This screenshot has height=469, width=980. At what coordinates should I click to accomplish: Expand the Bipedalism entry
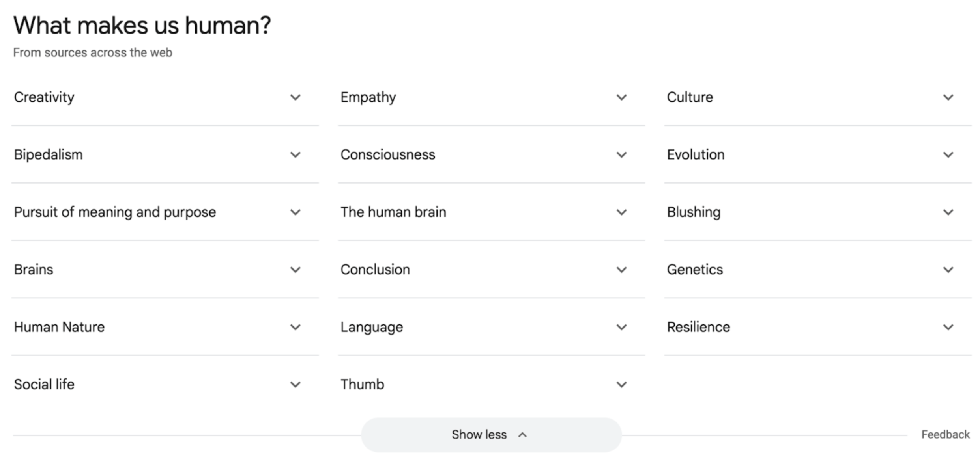click(295, 154)
